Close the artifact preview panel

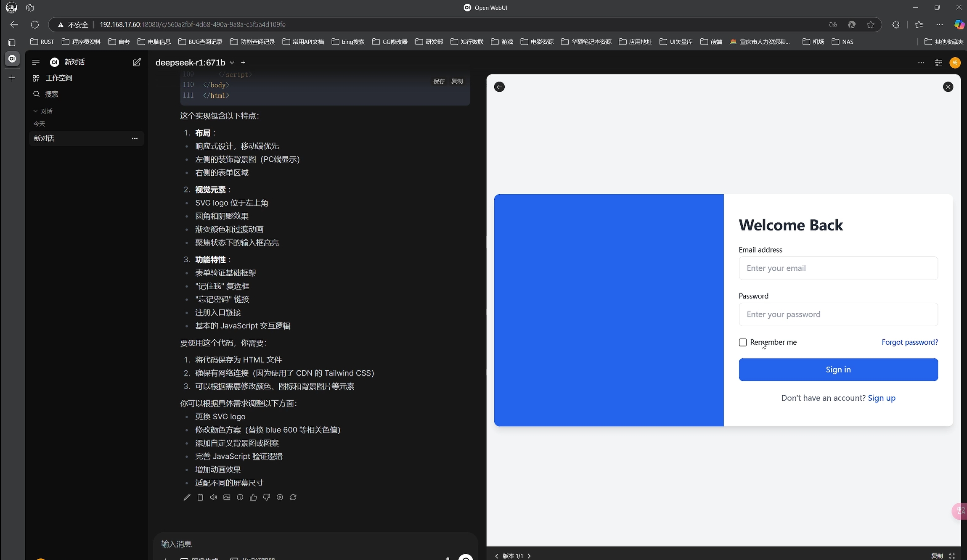point(948,87)
